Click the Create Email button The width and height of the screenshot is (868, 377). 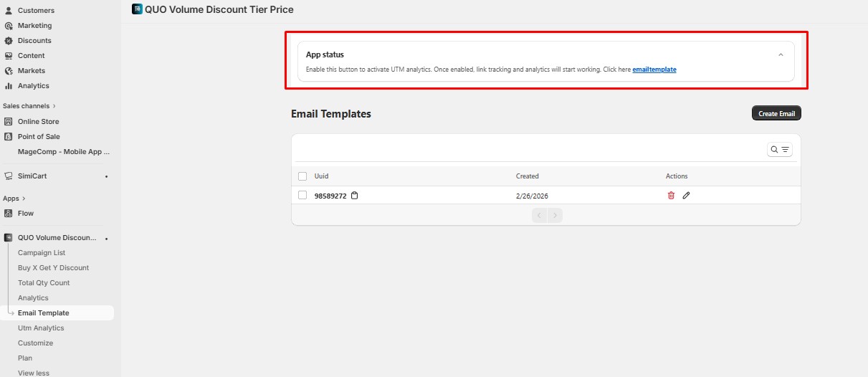pyautogui.click(x=776, y=113)
